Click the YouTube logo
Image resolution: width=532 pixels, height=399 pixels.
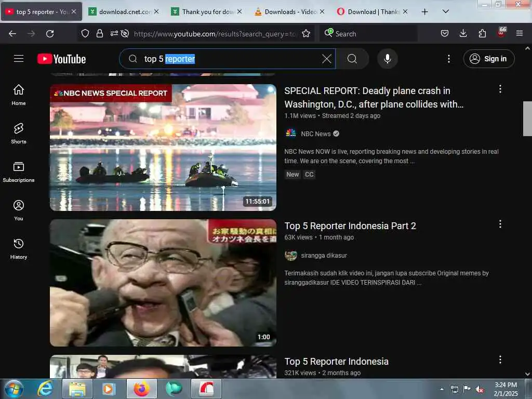coord(61,59)
